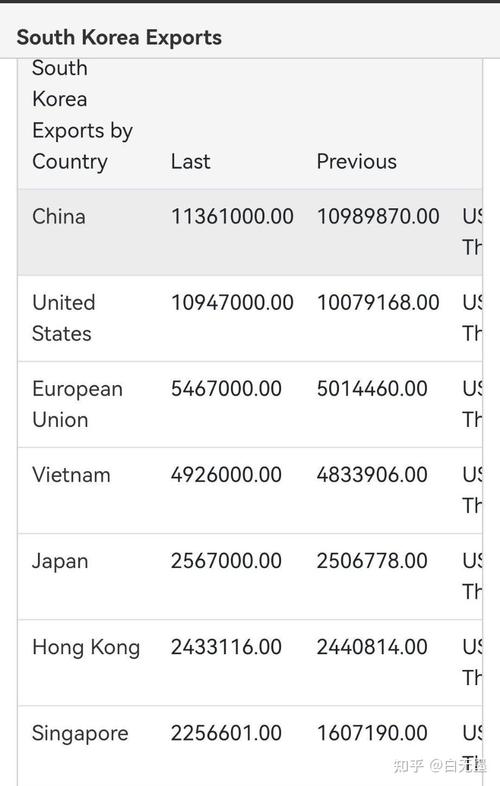Select Hong Kong's last value 2433116.00
The height and width of the screenshot is (786, 500).
(226, 647)
